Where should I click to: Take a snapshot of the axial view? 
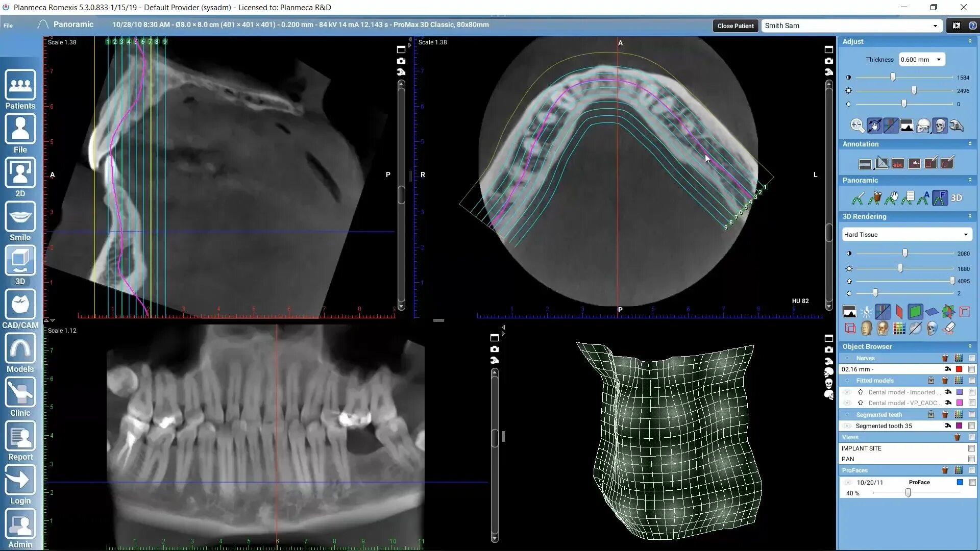[828, 61]
